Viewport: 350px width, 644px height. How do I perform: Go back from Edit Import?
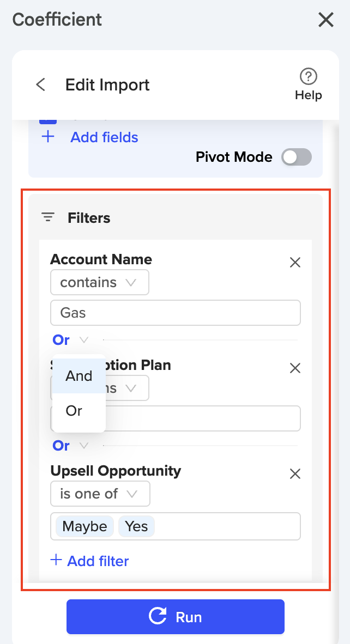[x=40, y=84]
